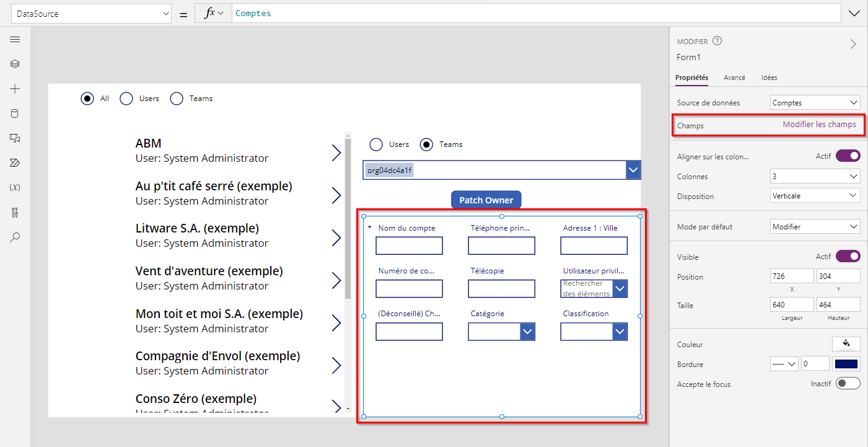
Task: Click the Position X value field
Action: point(792,276)
